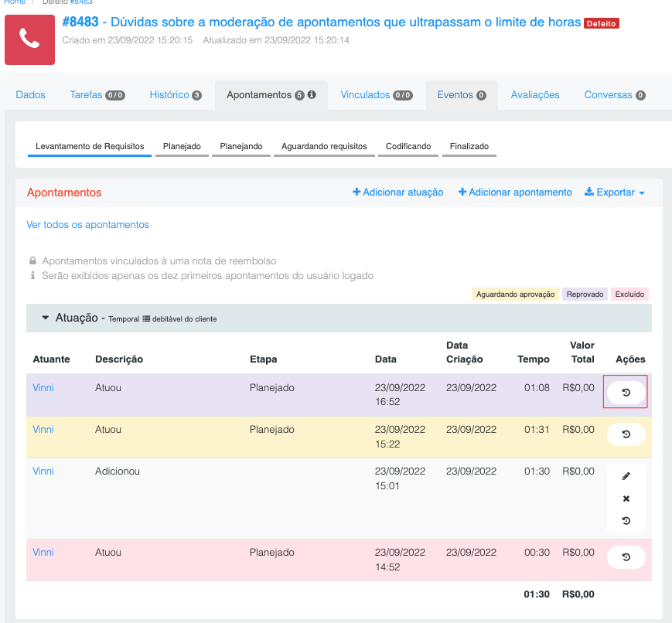The width and height of the screenshot is (672, 623).
Task: Select the Apontamentos tab
Action: click(x=271, y=95)
